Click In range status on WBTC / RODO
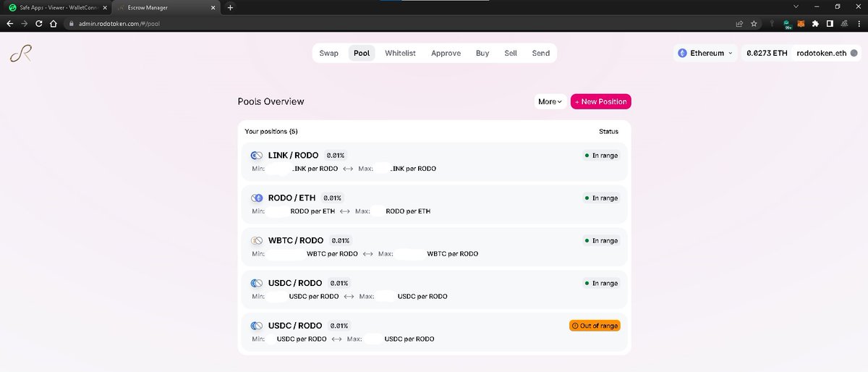This screenshot has height=372, width=868. [x=601, y=240]
